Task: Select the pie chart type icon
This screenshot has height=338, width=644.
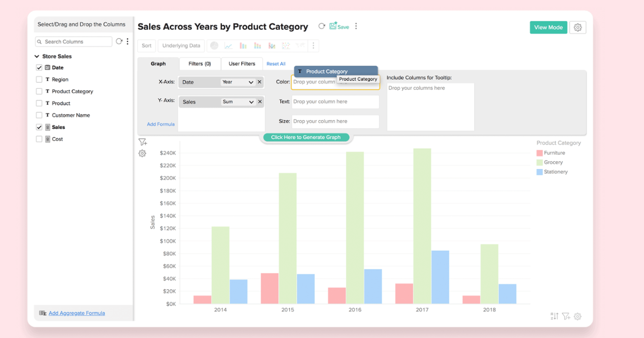Action: tap(214, 45)
